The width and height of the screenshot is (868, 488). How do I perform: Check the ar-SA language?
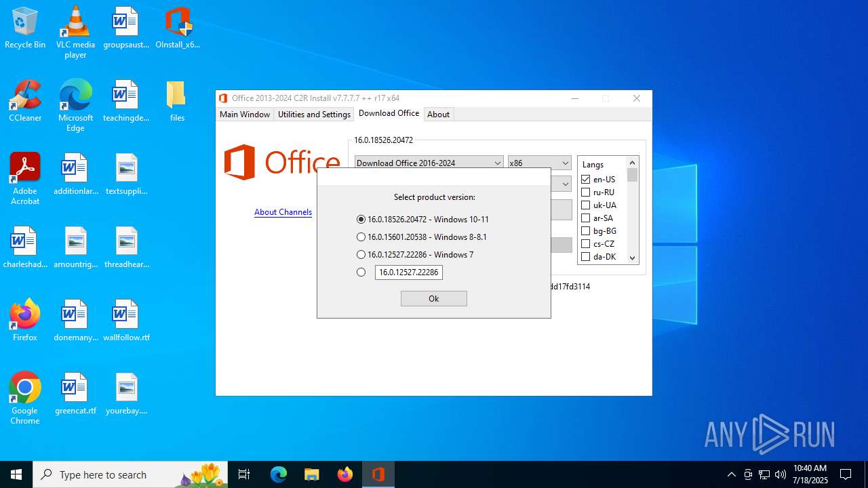pyautogui.click(x=586, y=218)
